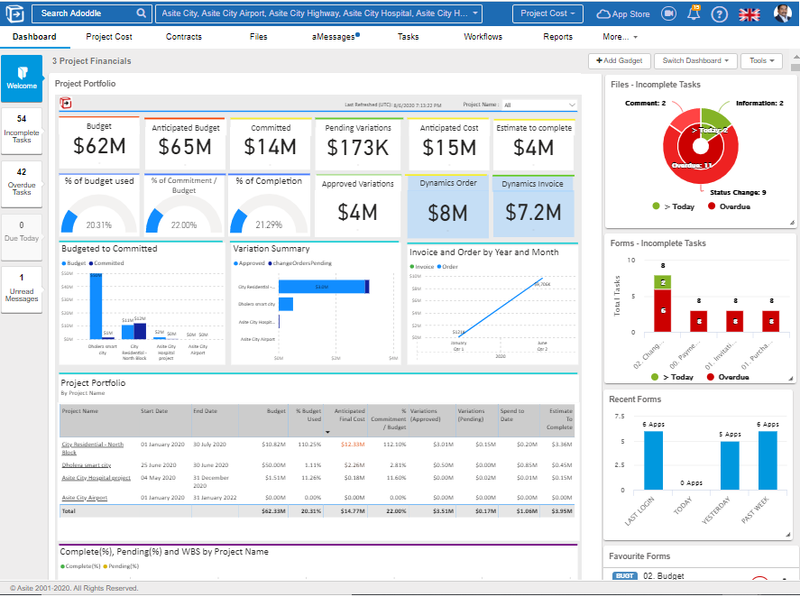Open the Workflows tab
Screen dimensions: 800x596
[x=483, y=37]
